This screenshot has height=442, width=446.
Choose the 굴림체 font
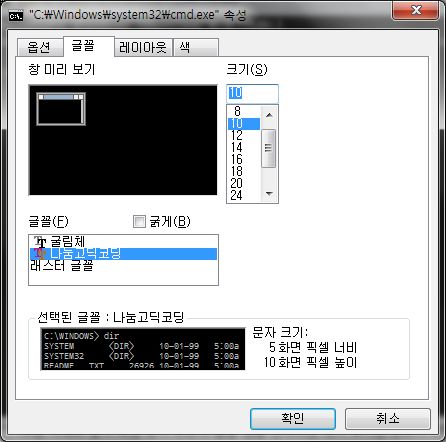pyautogui.click(x=123, y=242)
